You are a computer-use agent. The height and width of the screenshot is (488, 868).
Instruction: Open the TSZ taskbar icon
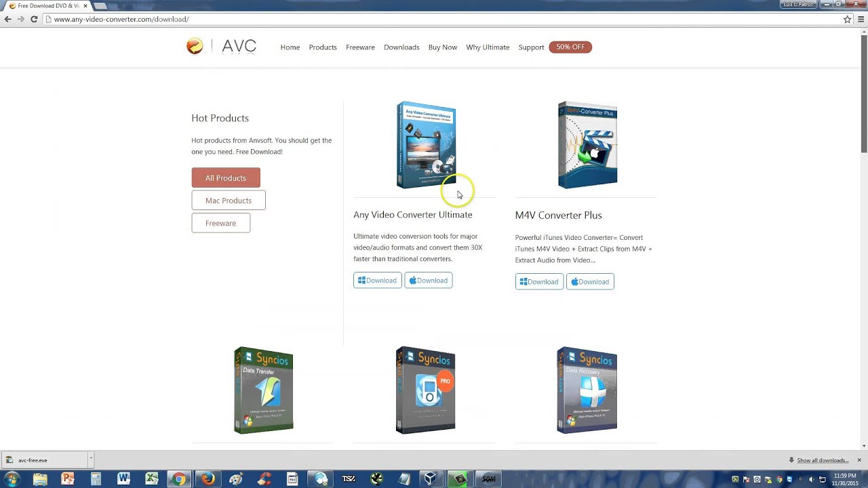coord(349,479)
